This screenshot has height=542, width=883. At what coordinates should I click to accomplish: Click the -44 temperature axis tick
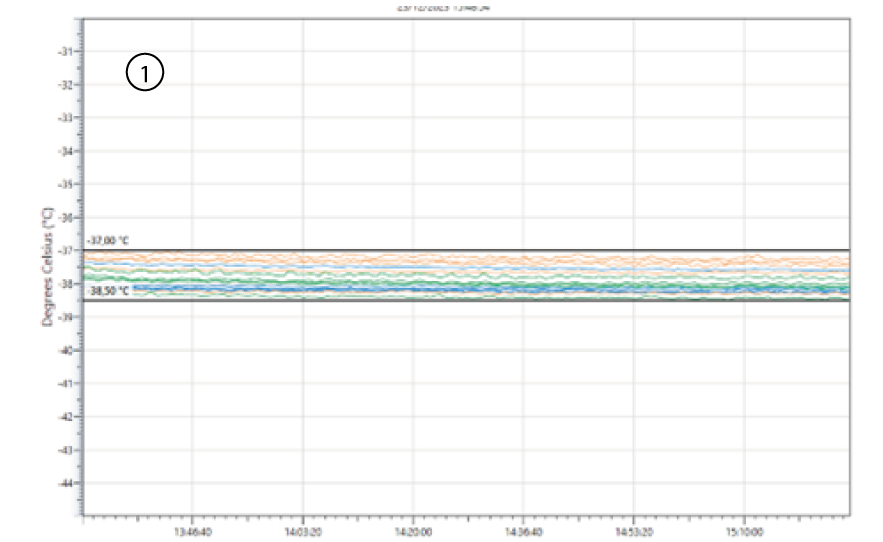68,483
